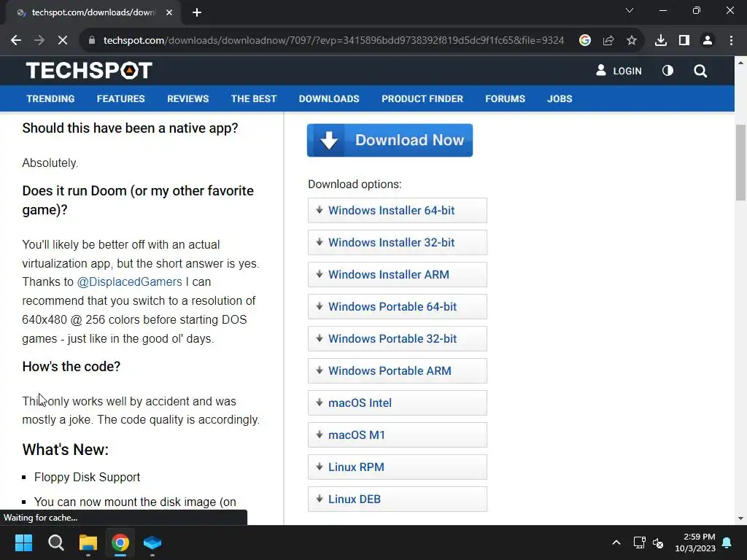Open the PRODUCT FINDER menu
The height and width of the screenshot is (560, 747).
point(422,98)
